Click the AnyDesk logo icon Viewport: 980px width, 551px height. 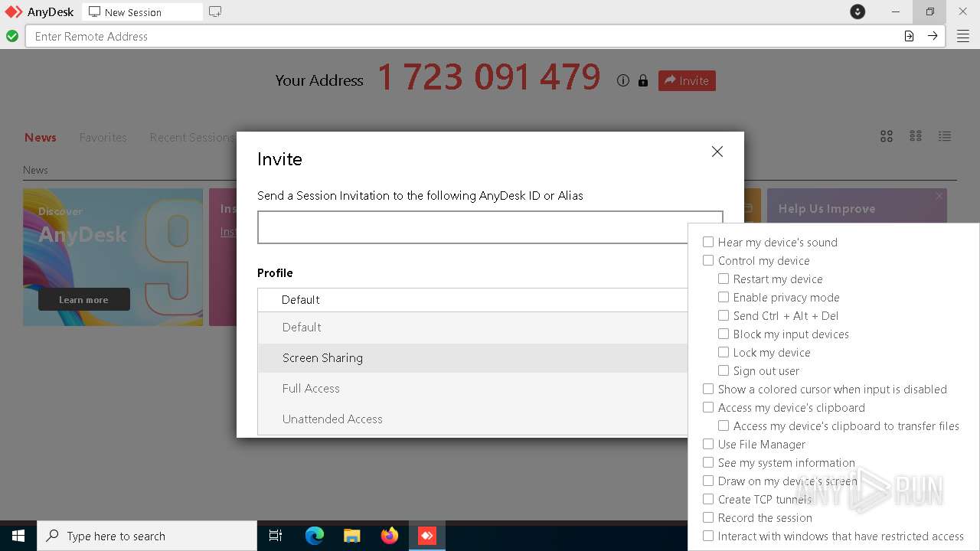tap(14, 12)
